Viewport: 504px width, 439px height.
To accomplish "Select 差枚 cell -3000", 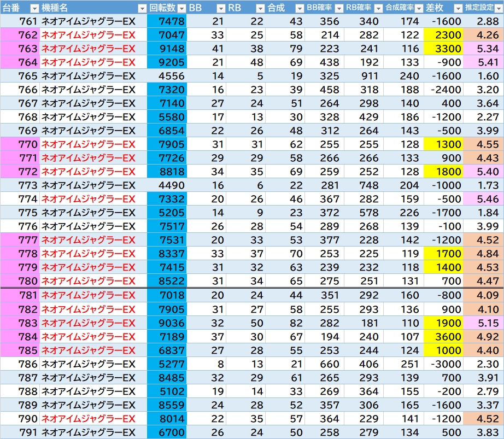I will tap(443, 364).
